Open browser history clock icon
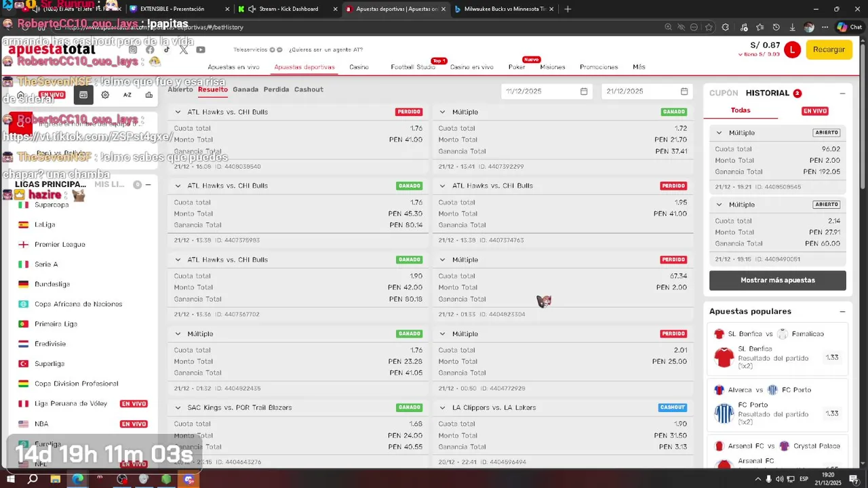 [777, 27]
